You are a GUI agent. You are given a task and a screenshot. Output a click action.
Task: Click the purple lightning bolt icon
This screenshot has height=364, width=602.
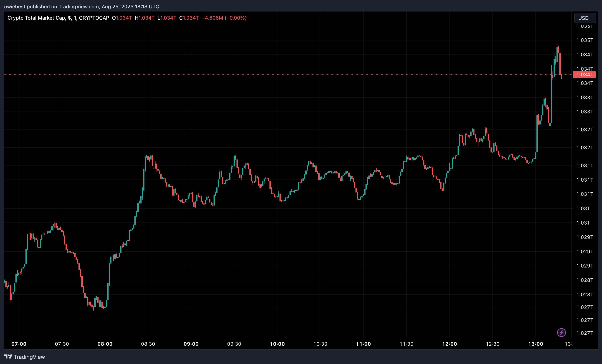tap(562, 332)
